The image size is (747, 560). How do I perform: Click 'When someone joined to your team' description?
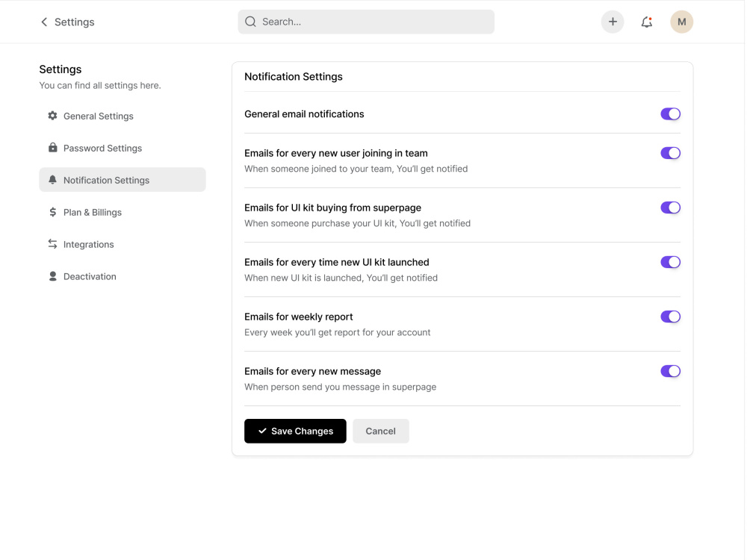point(356,169)
